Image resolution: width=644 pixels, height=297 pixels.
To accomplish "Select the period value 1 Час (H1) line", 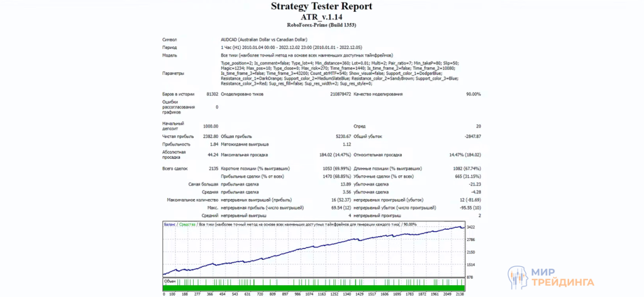I will click(284, 47).
